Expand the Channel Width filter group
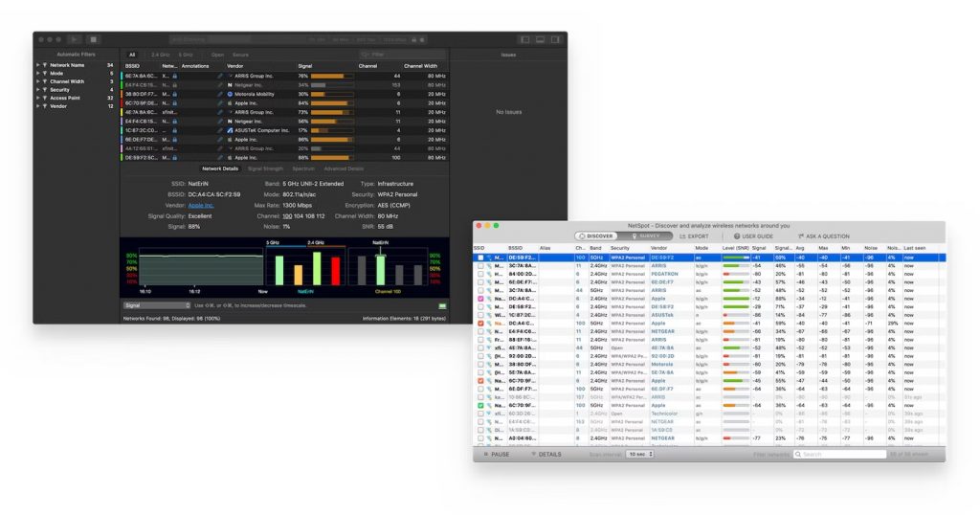Screen dimensions: 980x515 [38, 81]
